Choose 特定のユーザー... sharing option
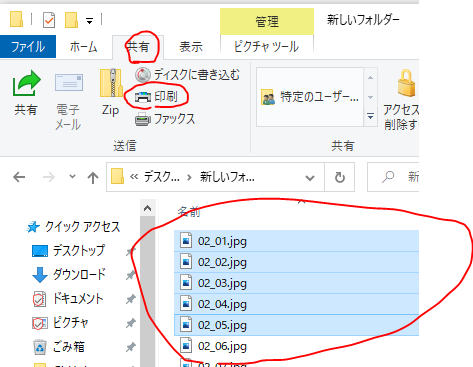 coord(310,97)
